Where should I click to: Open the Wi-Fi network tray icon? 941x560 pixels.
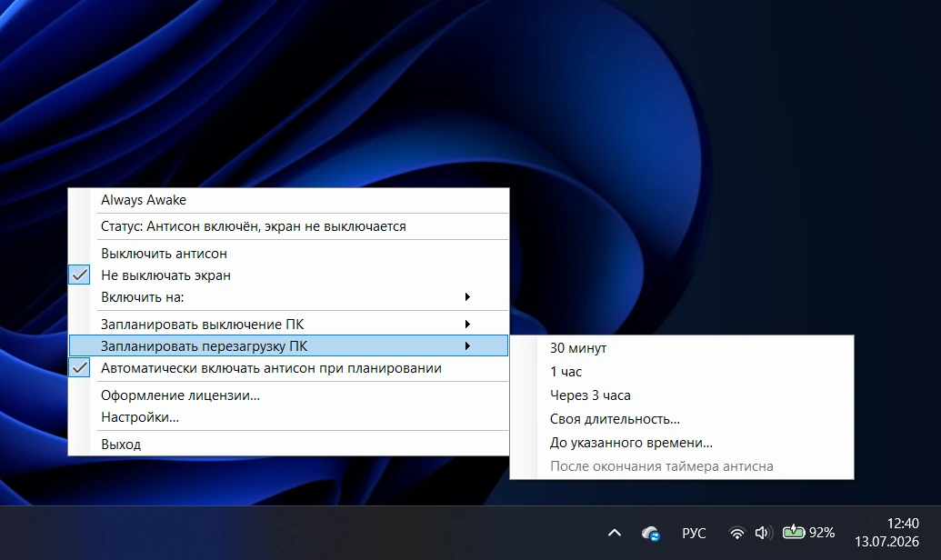[x=736, y=533]
